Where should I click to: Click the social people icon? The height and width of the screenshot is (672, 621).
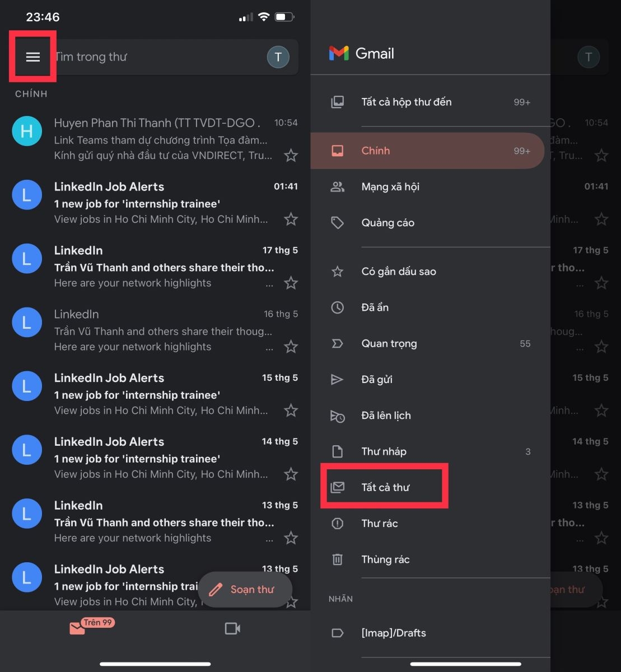pyautogui.click(x=337, y=187)
